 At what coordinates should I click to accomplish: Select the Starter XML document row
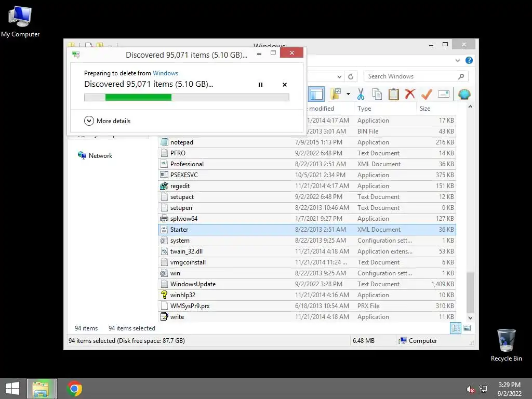tap(307, 229)
